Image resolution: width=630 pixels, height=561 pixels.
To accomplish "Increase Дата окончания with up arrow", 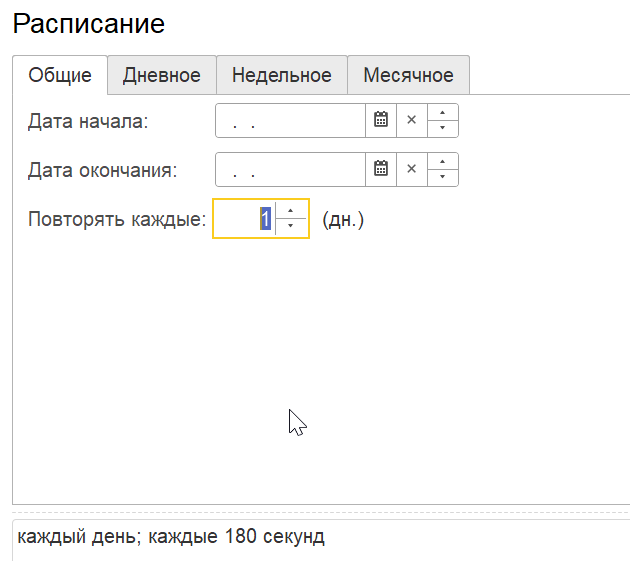I will [x=442, y=162].
